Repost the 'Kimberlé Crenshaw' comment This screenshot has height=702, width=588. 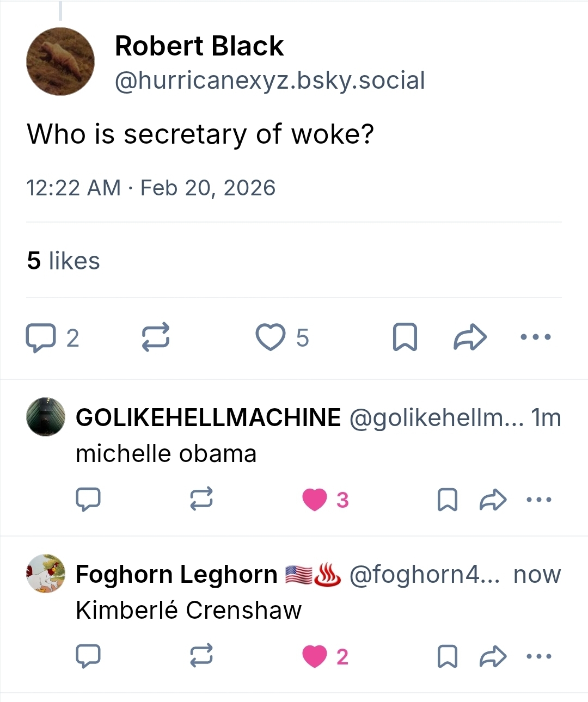(x=201, y=656)
